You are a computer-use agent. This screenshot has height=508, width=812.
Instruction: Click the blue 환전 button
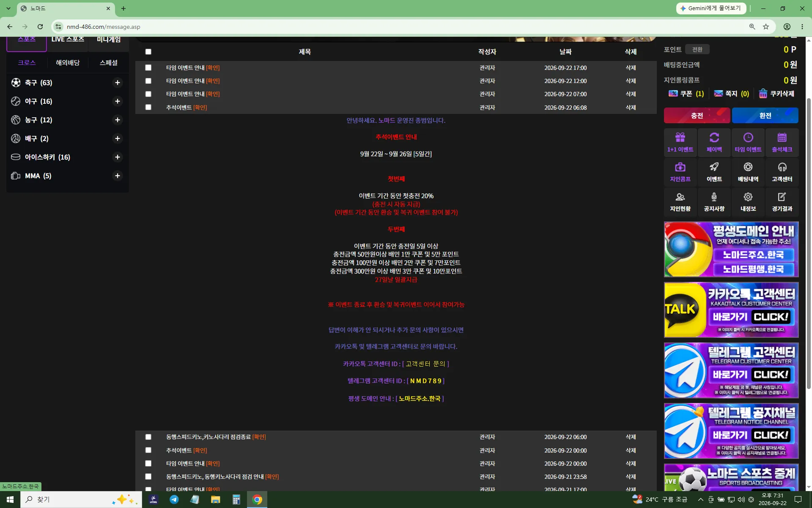coord(765,116)
